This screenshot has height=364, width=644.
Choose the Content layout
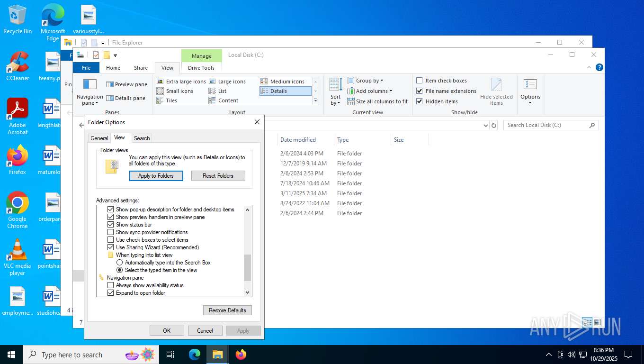[x=224, y=100]
